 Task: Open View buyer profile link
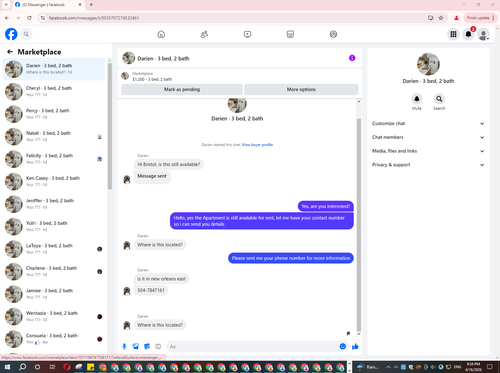(257, 145)
